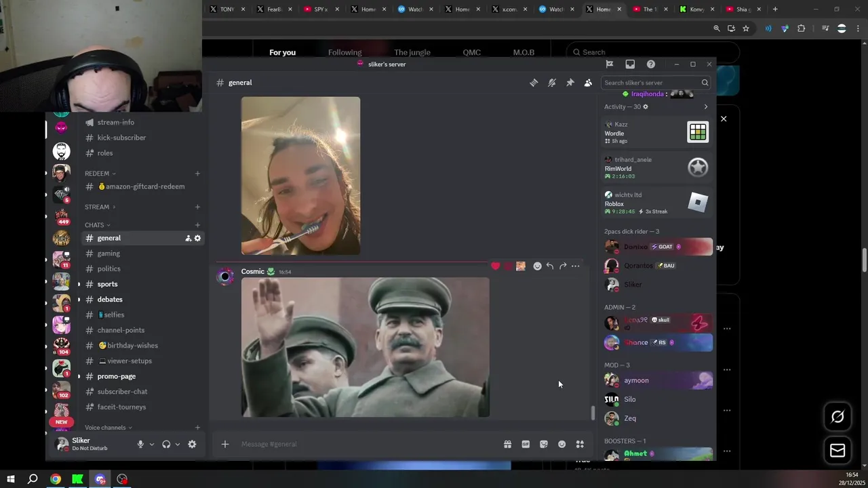The height and width of the screenshot is (488, 868).
Task: Forward Cosmic's message
Action: 563,266
